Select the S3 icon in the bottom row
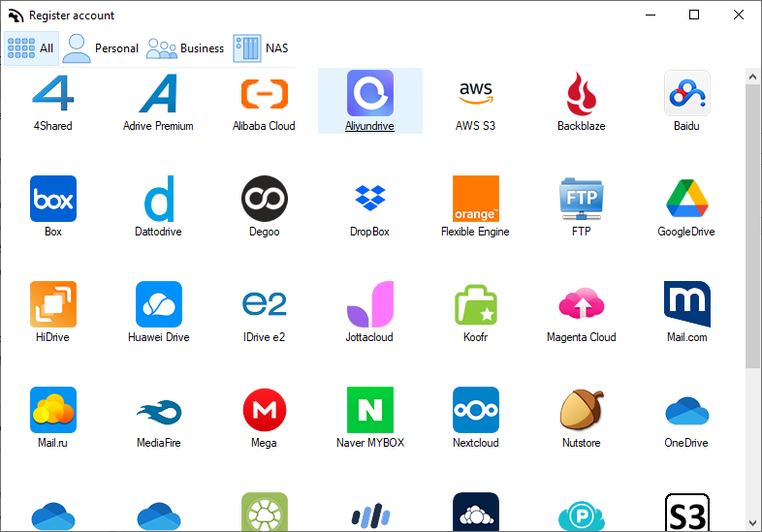Viewport: 762px width, 532px height. coord(686,512)
